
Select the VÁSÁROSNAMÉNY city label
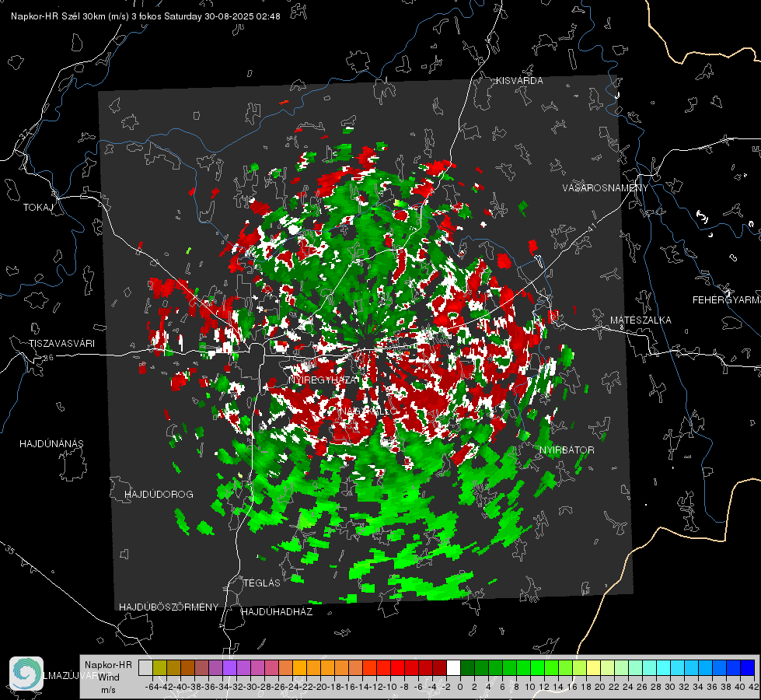coord(606,188)
